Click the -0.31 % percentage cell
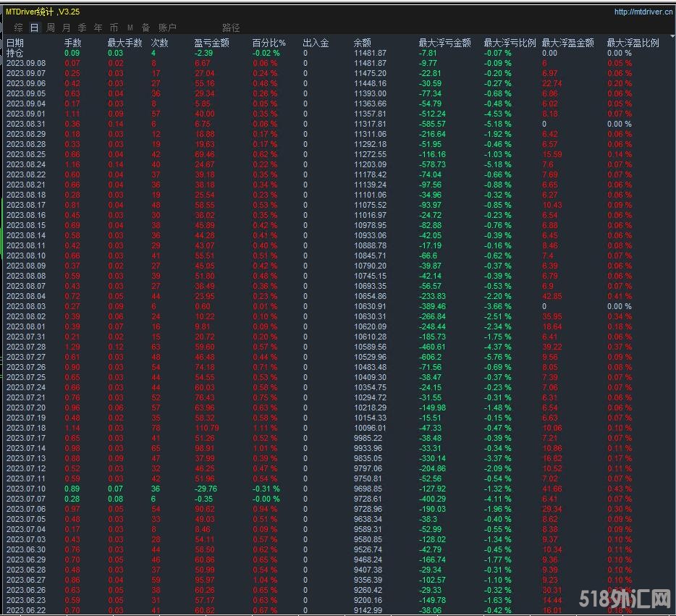The width and height of the screenshot is (676, 616). (x=266, y=489)
